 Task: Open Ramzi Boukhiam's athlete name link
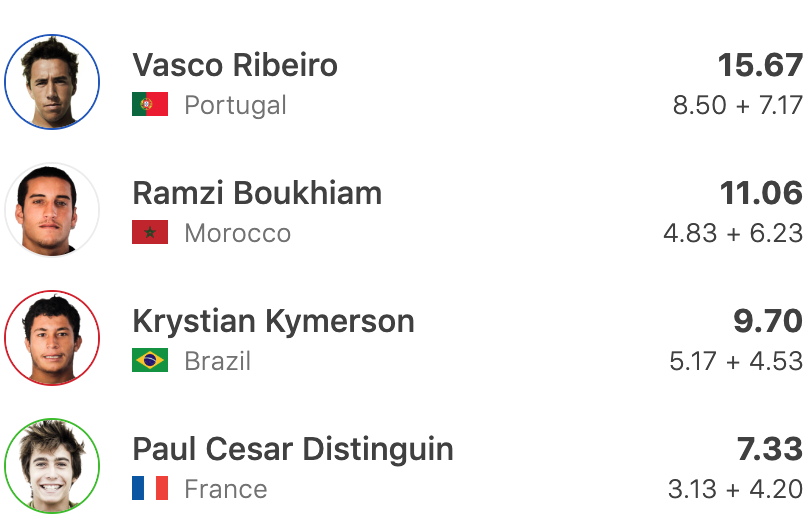(x=257, y=193)
